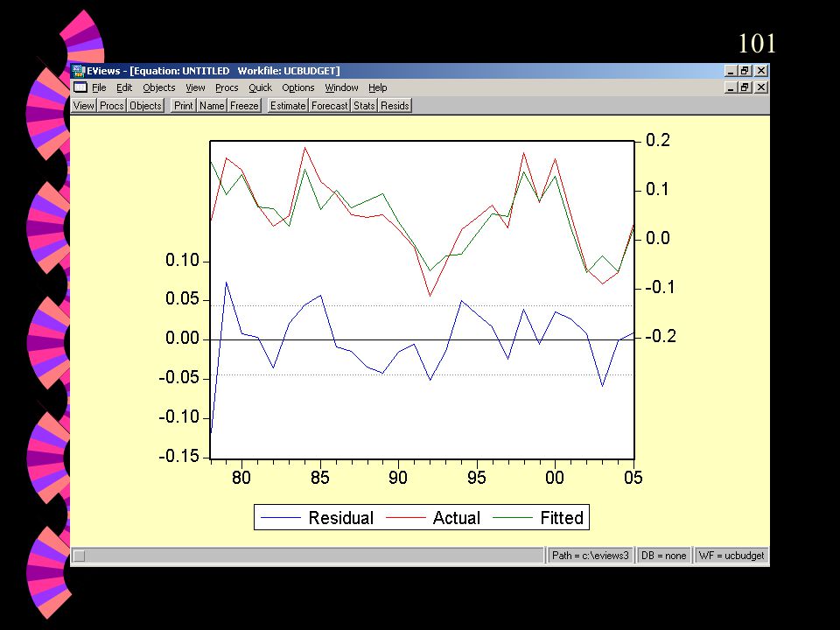Click the Residual legend label
Screen dimensions: 840x630
point(340,517)
